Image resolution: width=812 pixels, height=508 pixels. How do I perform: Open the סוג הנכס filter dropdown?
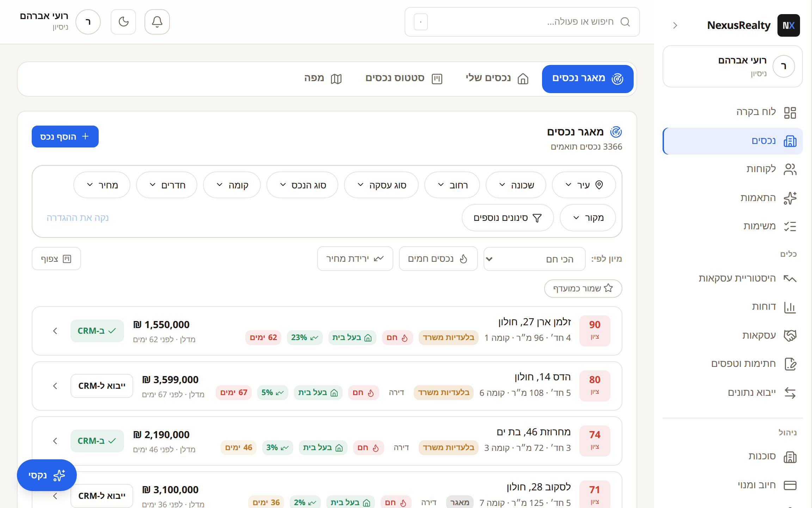coord(302,185)
